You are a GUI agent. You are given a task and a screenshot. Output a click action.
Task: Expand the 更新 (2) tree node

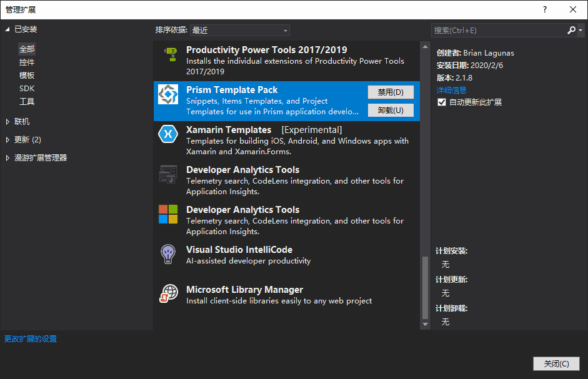click(7, 139)
